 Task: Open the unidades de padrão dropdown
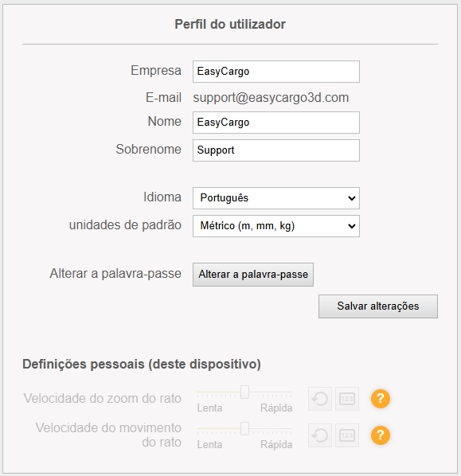coord(276,226)
